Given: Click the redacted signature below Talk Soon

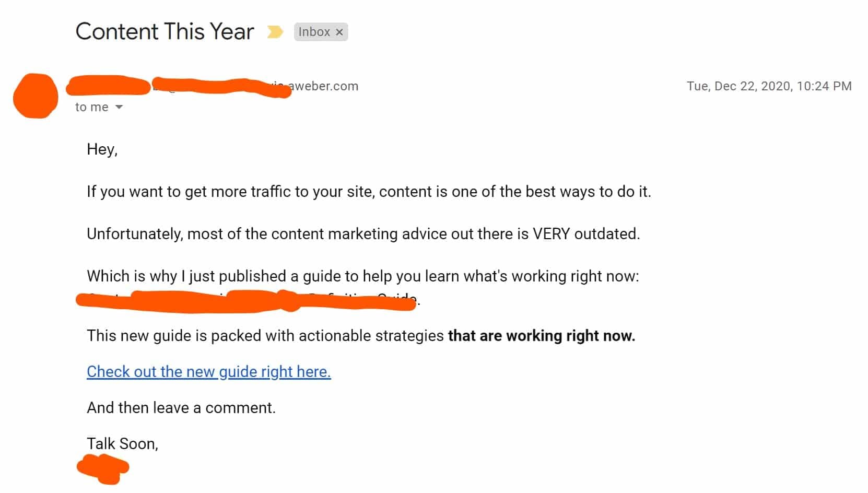Looking at the screenshot, I should [103, 469].
